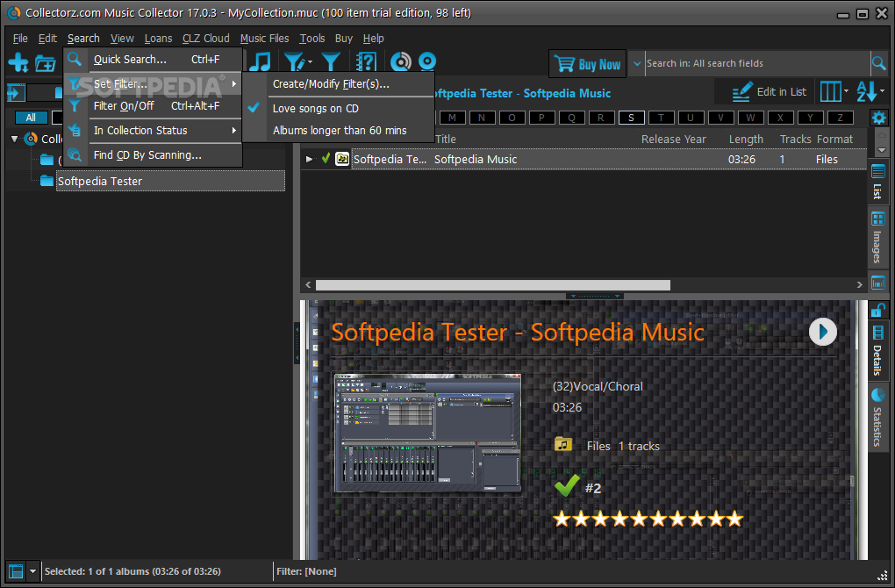This screenshot has height=588, width=895.
Task: Uncheck the Love songs on CD filter
Action: tap(340, 109)
